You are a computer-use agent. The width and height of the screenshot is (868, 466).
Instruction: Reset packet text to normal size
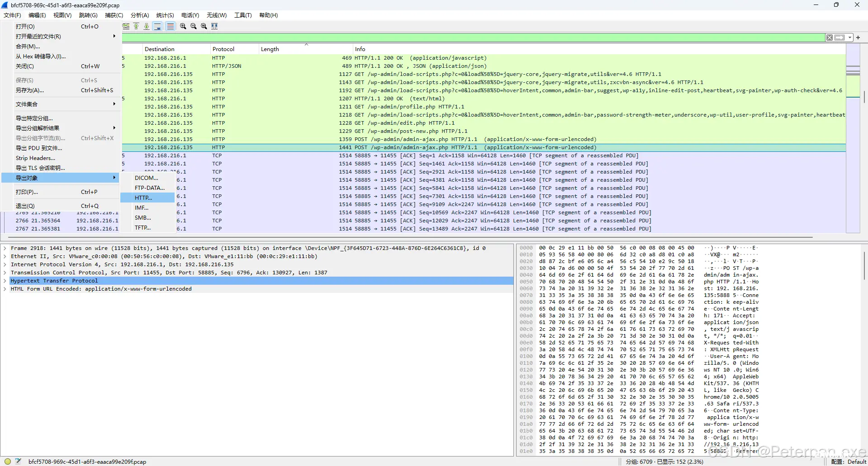(204, 26)
